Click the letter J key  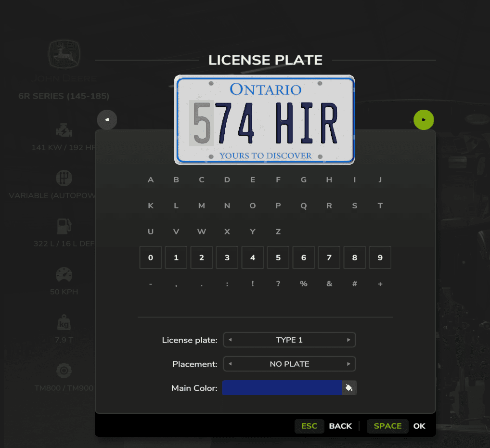tap(380, 179)
